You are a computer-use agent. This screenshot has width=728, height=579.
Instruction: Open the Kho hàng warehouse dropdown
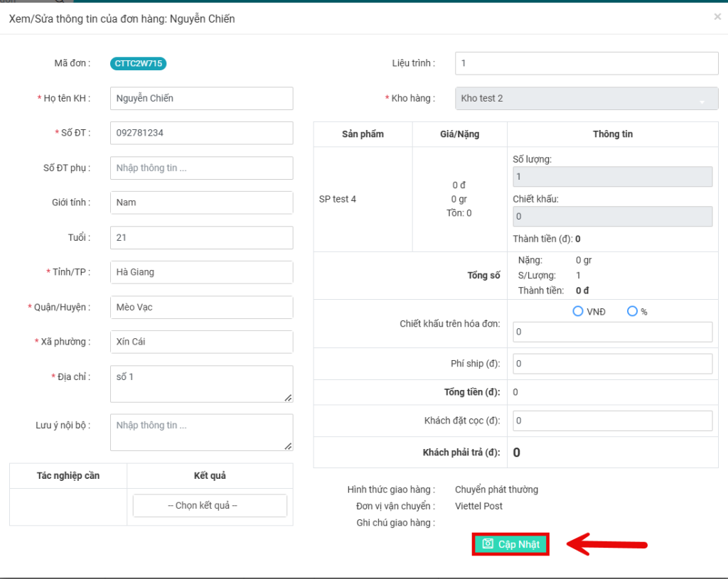tap(587, 98)
